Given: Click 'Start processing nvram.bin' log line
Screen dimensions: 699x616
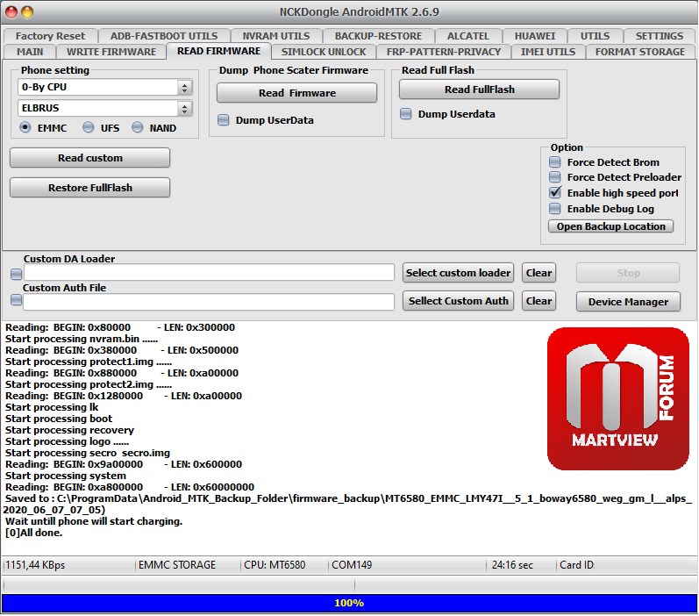Looking at the screenshot, I should point(82,339).
